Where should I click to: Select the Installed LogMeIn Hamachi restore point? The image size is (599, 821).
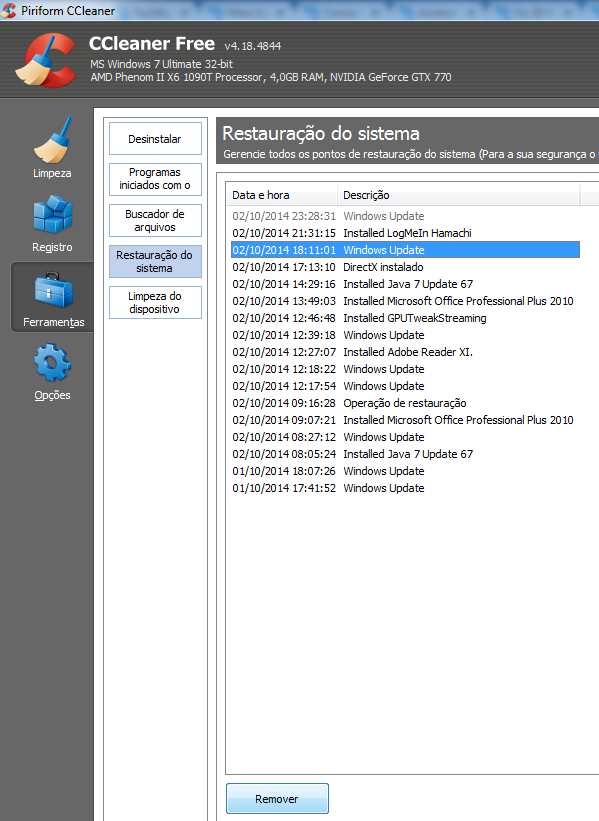405,233
